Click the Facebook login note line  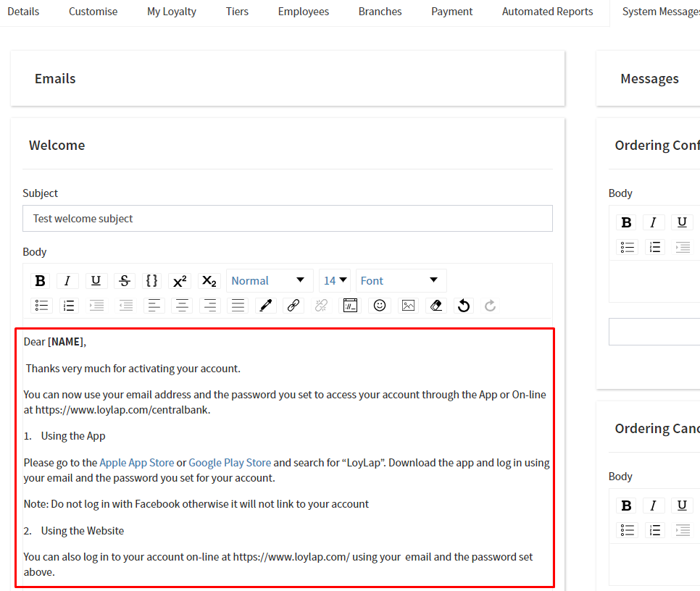[x=196, y=504]
